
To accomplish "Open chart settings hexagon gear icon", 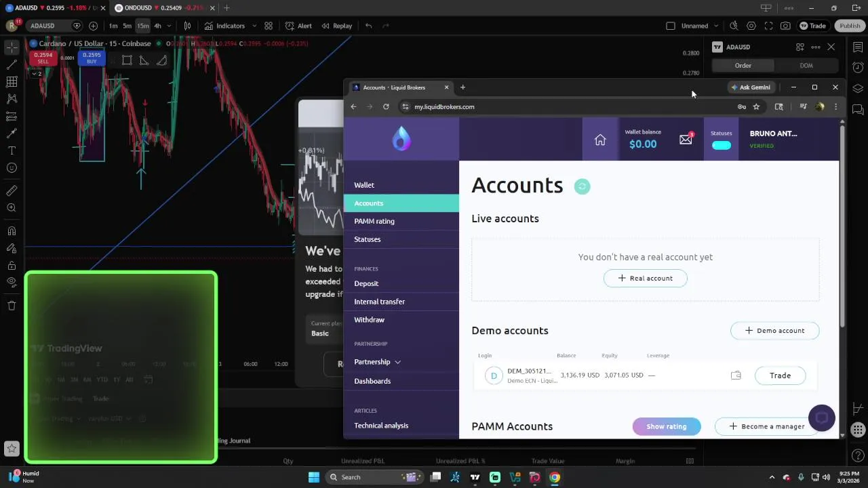I will click(751, 26).
